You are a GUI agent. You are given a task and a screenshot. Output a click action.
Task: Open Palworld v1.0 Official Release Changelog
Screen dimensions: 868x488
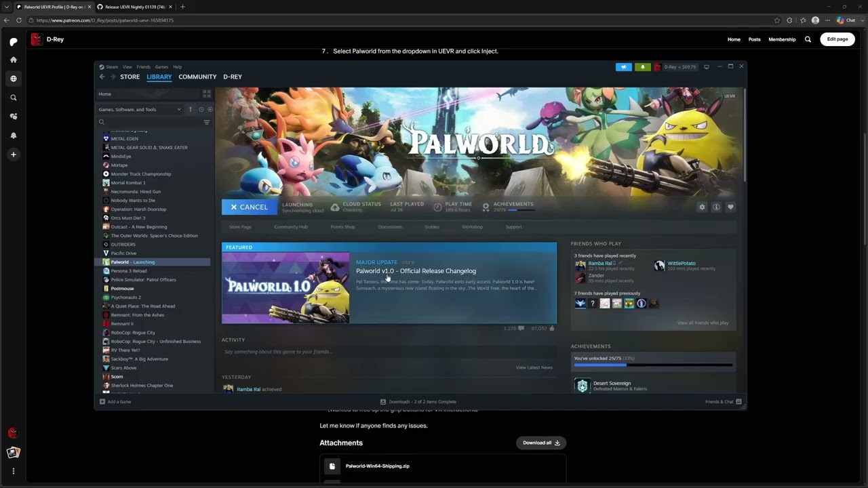point(416,271)
